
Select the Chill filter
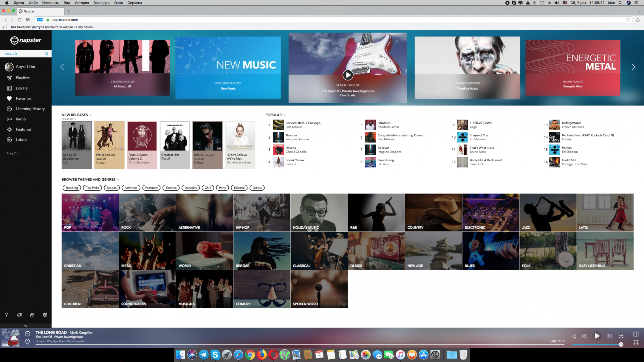(x=208, y=188)
